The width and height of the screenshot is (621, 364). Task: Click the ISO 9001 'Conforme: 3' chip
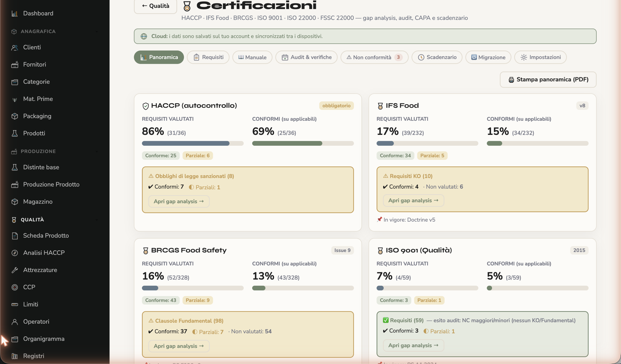point(394,300)
